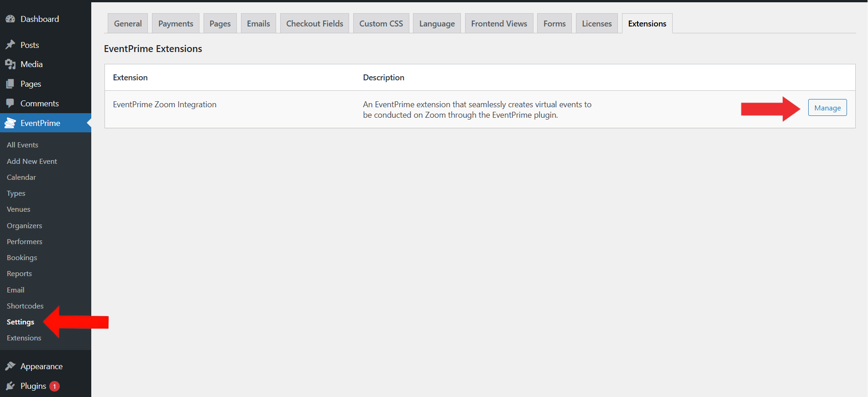The width and height of the screenshot is (868, 397).
Task: Open Extensions in the EventPrime submenu
Action: click(x=24, y=338)
